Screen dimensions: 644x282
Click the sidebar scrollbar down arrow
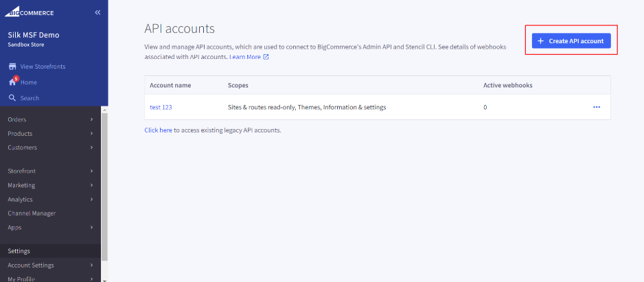point(104,280)
